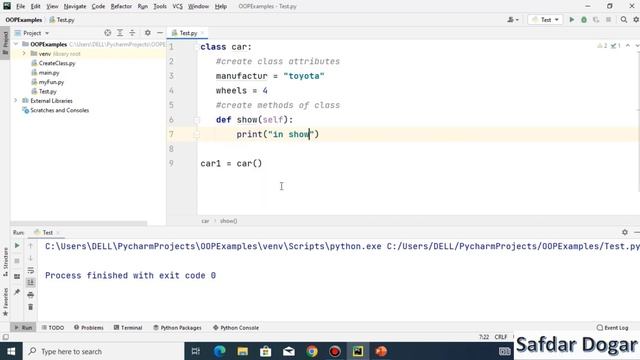Toggle soft-wrap in Run console
The height and width of the screenshot is (360, 640).
tap(31, 270)
